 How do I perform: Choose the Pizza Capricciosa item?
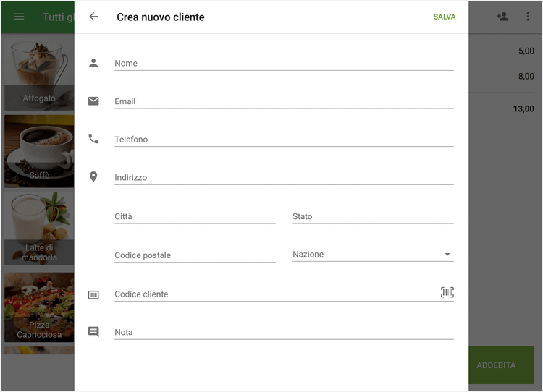point(39,307)
